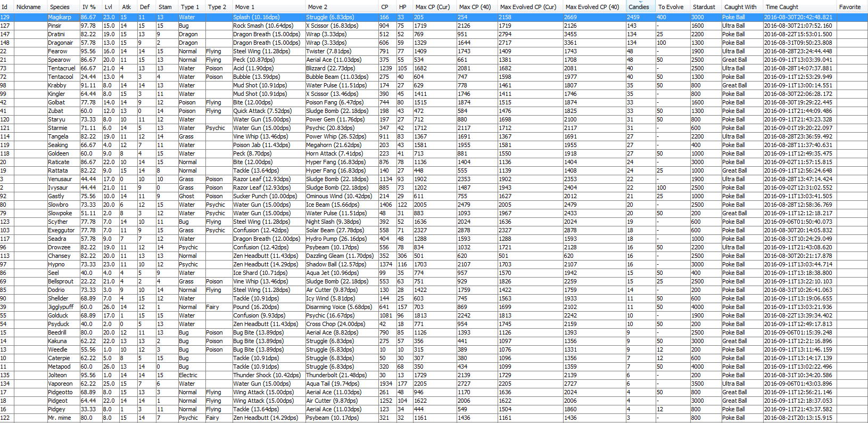
Task: Select the Gastly species cell
Action: click(63, 196)
